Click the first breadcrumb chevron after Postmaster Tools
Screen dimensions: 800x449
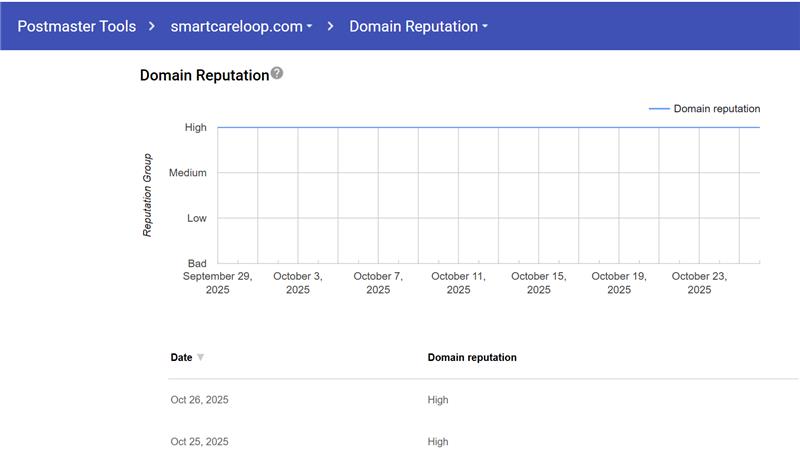click(150, 26)
